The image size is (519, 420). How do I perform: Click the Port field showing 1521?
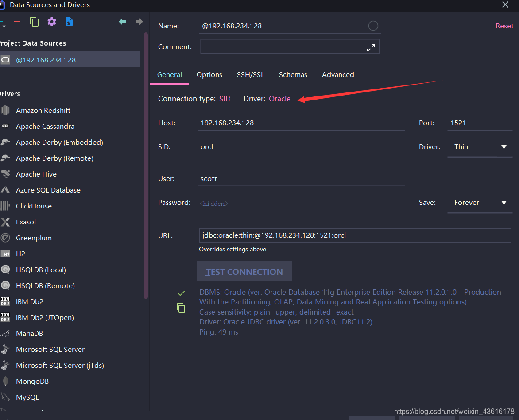[480, 123]
